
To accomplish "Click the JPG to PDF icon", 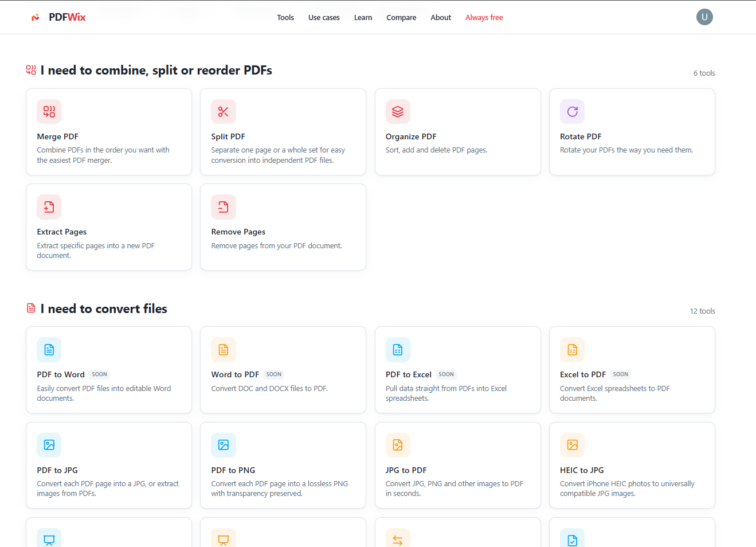I will coord(398,445).
